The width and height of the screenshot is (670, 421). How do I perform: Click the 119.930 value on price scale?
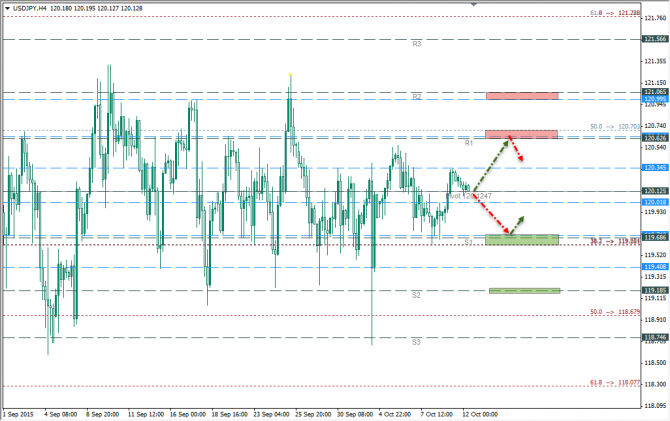[x=655, y=212]
